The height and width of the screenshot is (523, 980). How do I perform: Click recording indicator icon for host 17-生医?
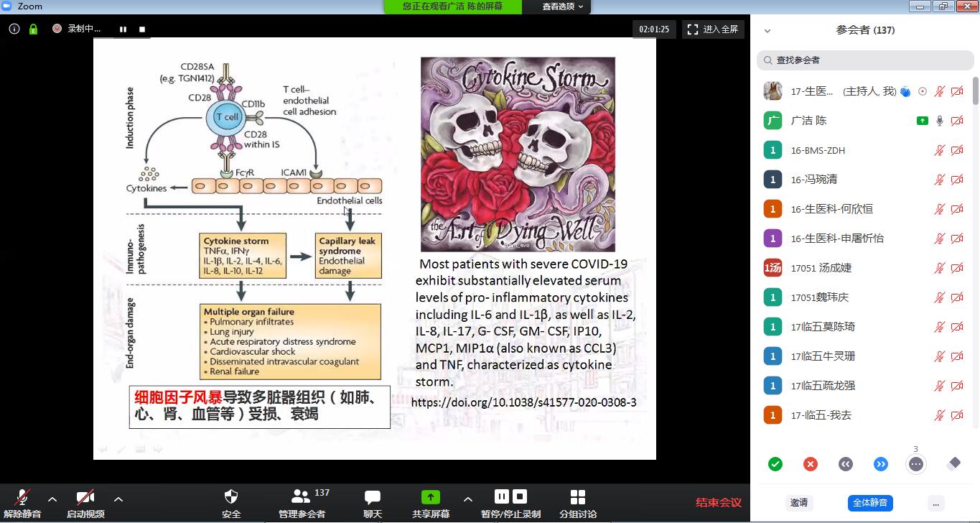pyautogui.click(x=923, y=91)
